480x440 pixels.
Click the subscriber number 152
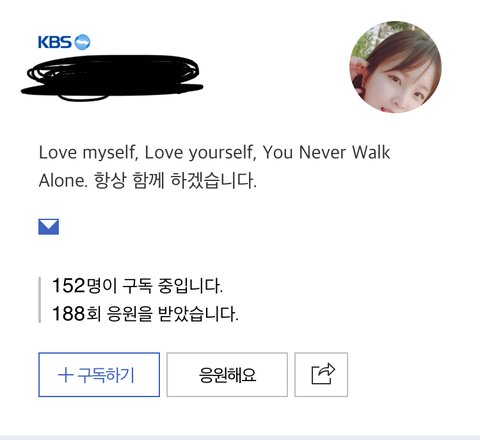(69, 286)
